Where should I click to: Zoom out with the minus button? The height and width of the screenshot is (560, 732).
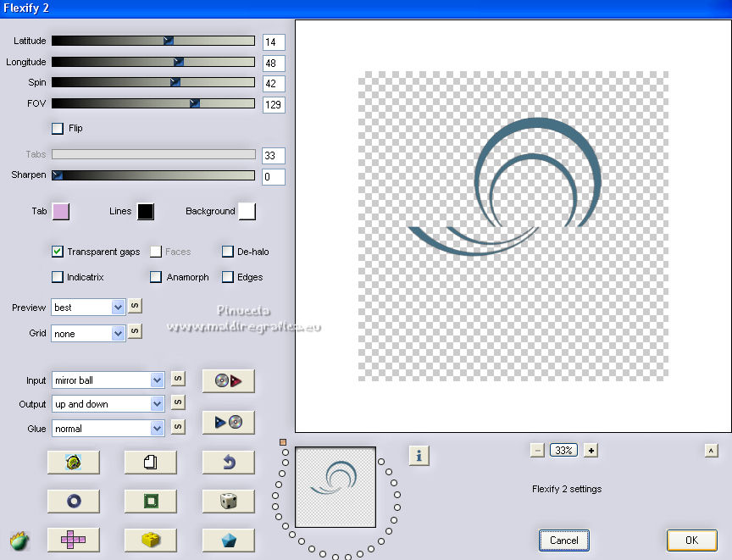coord(537,451)
